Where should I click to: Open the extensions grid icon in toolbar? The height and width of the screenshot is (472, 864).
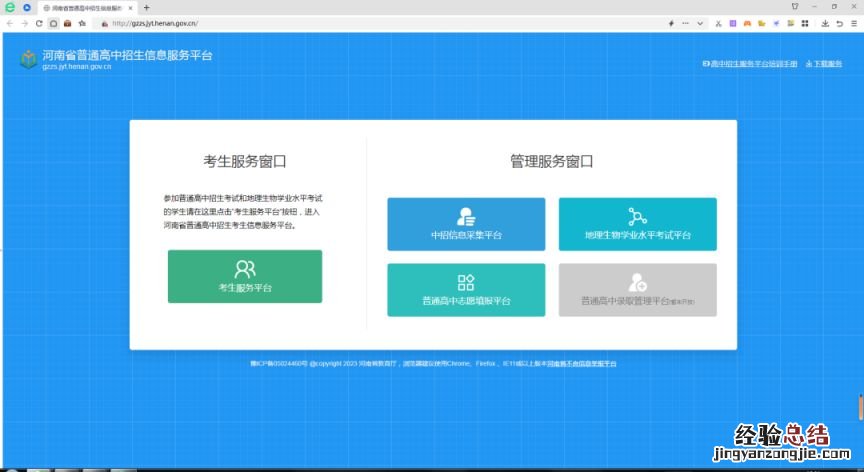point(805,23)
